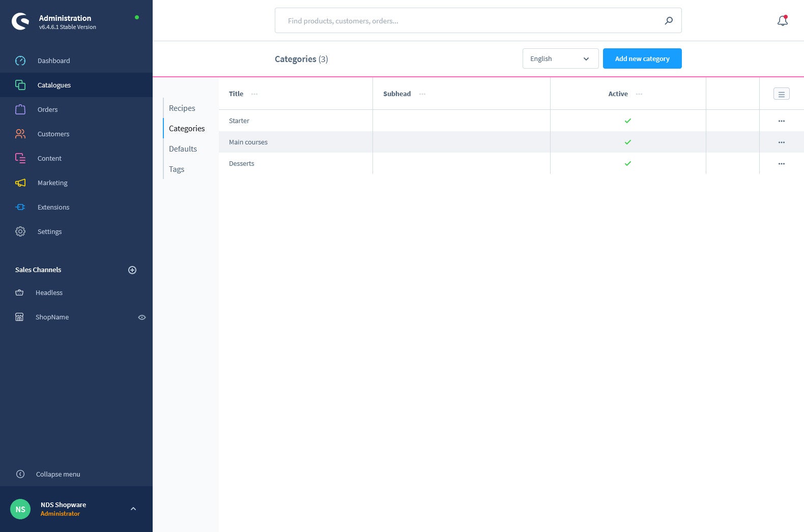The image size is (804, 532).
Task: Click the Collapse menu arrow icon
Action: tap(20, 474)
